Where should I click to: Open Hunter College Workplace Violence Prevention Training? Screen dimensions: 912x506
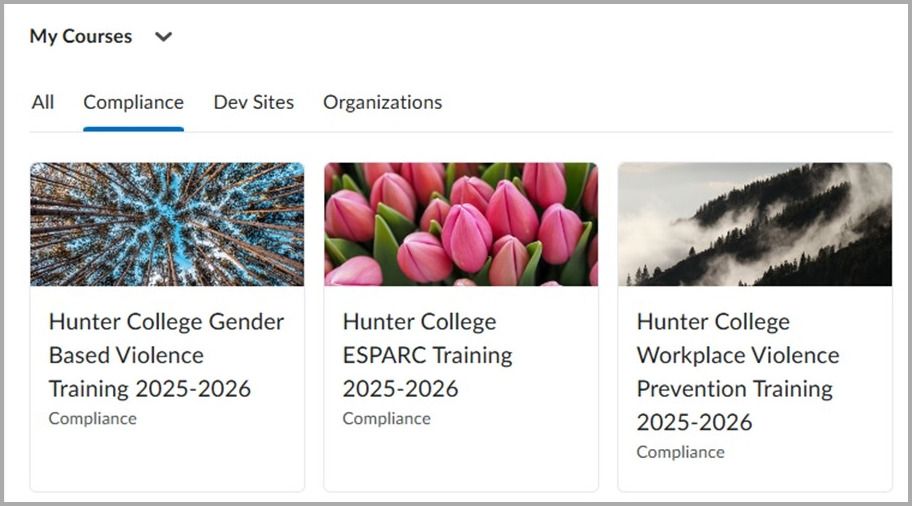pyautogui.click(x=738, y=371)
